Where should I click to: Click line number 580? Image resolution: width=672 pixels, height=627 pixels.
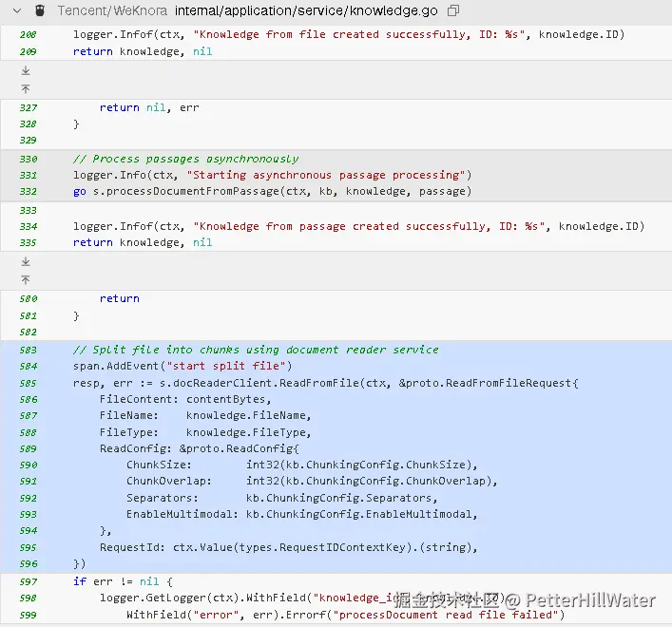[x=28, y=299]
